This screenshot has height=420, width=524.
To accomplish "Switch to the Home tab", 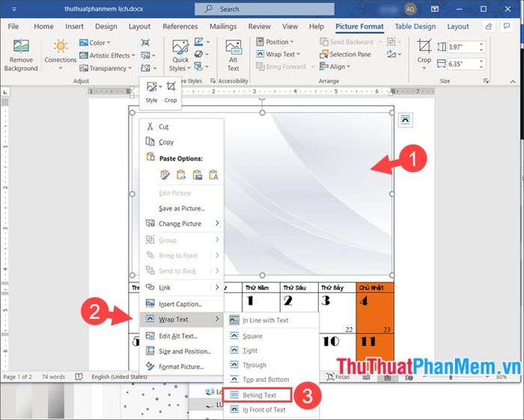I will [x=43, y=26].
